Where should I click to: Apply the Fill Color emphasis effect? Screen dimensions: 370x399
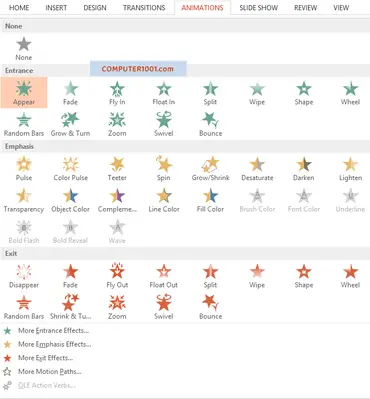point(210,200)
